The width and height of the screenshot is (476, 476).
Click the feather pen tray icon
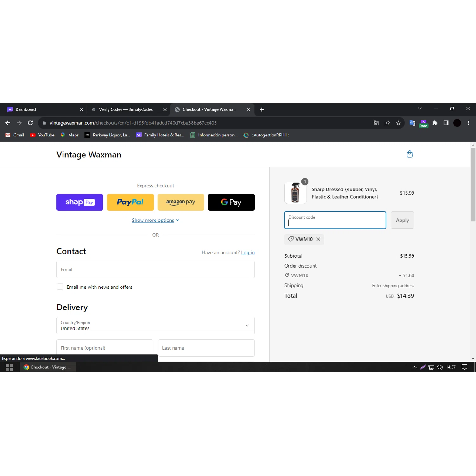pos(423,367)
